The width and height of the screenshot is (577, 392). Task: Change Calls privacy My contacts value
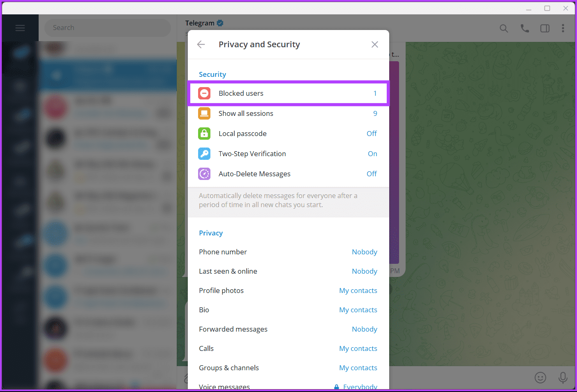pos(358,348)
